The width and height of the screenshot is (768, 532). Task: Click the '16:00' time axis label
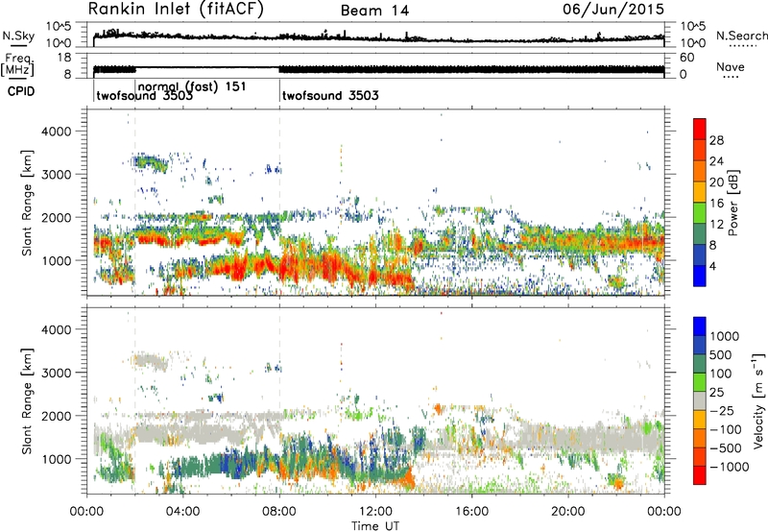(471, 512)
